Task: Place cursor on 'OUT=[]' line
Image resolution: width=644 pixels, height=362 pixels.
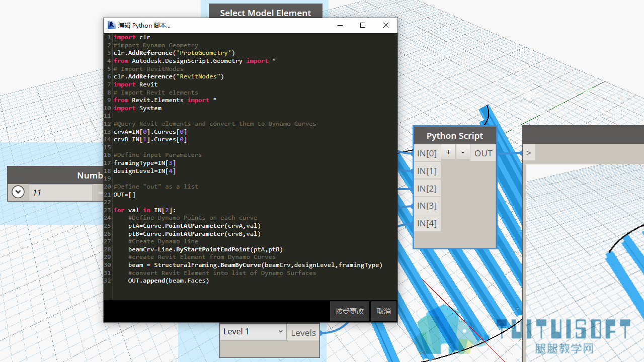Action: tap(124, 195)
